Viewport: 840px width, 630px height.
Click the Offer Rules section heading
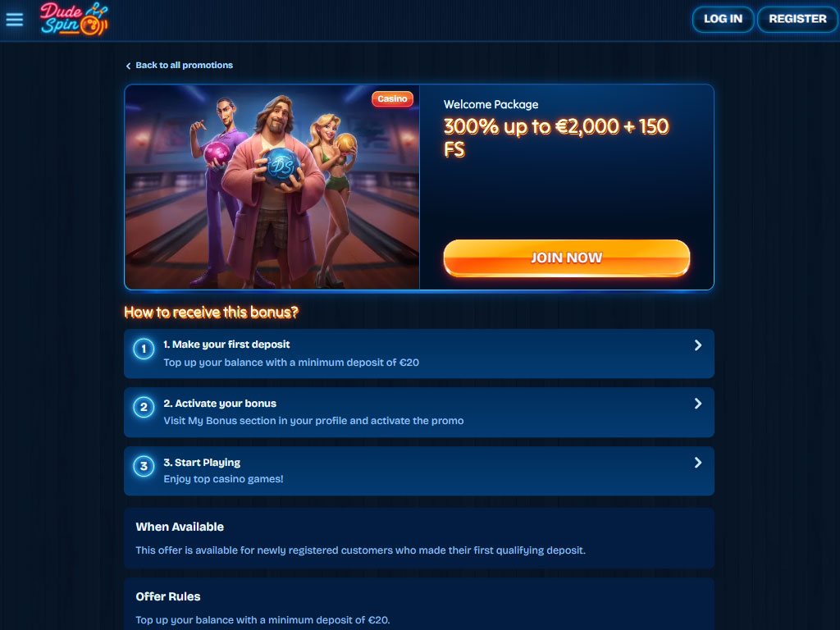pos(167,596)
